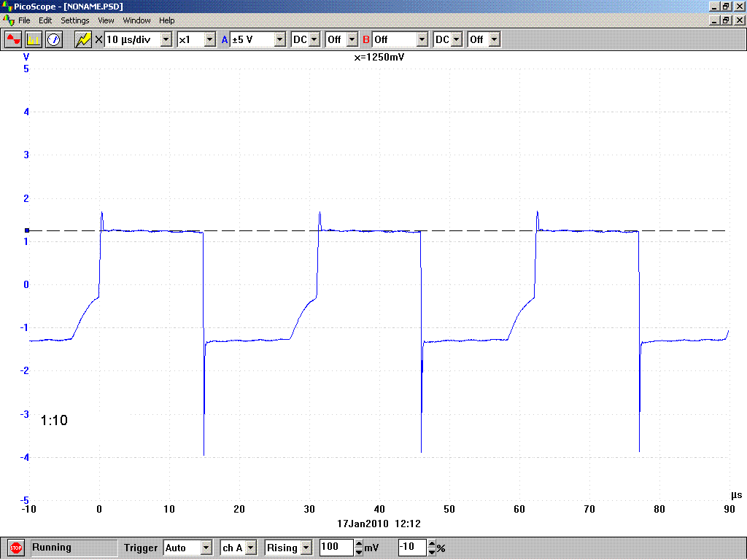Viewport: 747px width, 560px height.
Task: Click the red Stop sampling icon
Action: [16, 548]
